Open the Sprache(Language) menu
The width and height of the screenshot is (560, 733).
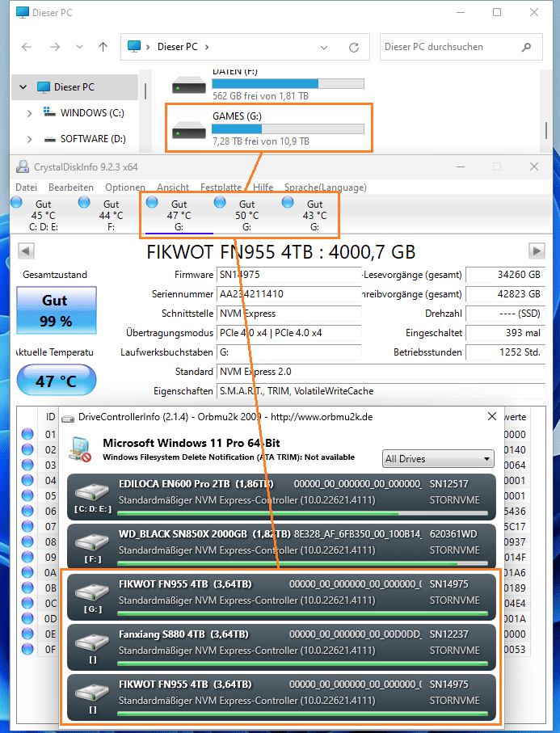pos(326,187)
